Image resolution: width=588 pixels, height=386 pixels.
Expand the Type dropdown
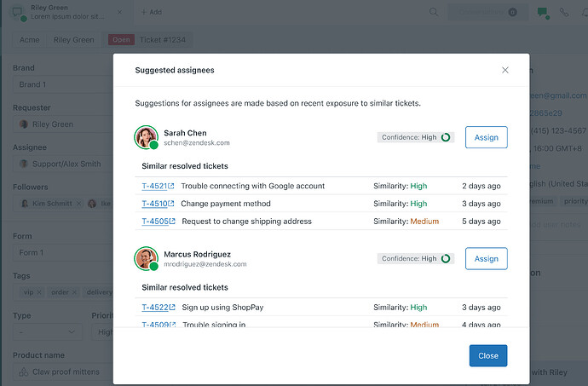click(48, 332)
